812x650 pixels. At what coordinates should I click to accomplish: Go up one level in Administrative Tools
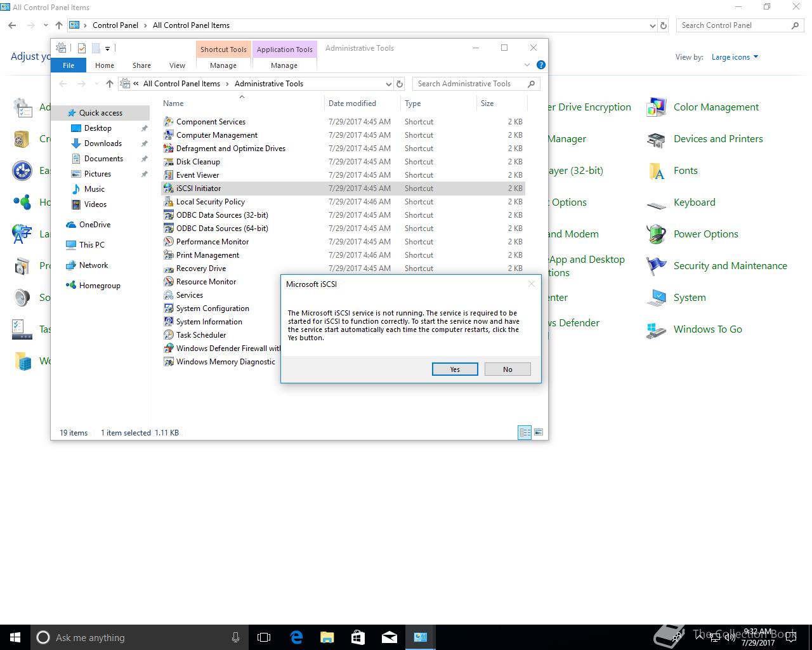[110, 84]
